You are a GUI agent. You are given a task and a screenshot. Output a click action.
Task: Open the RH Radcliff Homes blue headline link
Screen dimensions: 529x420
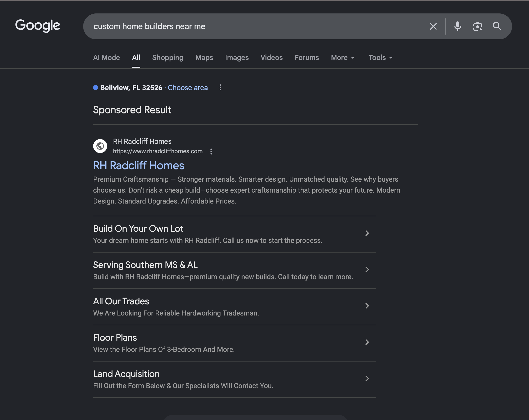point(139,165)
